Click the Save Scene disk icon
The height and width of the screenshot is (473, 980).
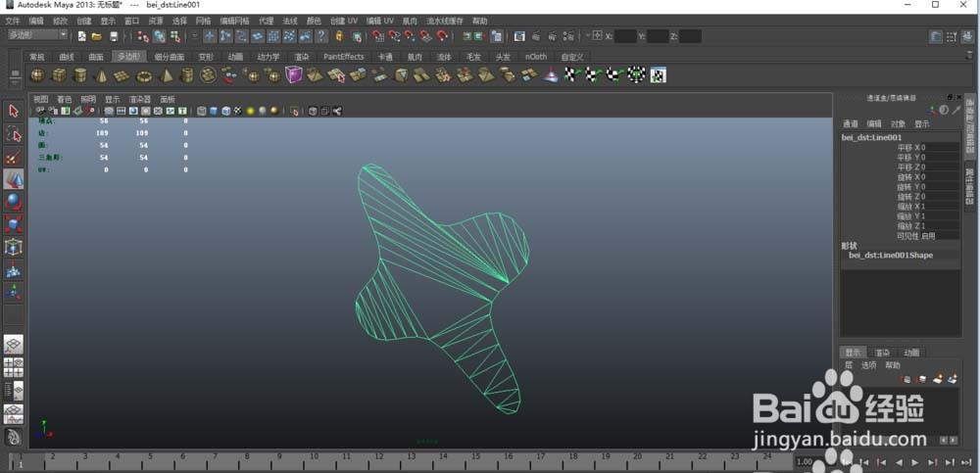tap(113, 36)
